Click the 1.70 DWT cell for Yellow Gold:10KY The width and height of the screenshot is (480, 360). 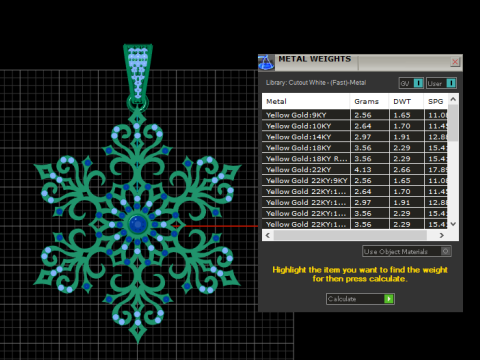[x=406, y=126]
